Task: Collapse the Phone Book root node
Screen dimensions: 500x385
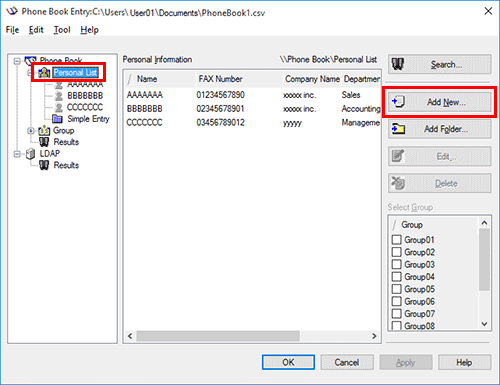Action: pyautogui.click(x=17, y=61)
